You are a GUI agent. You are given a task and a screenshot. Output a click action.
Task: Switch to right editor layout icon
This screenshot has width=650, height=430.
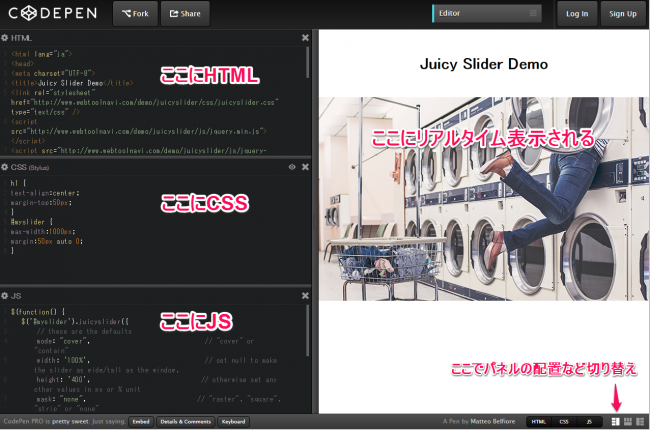640,422
